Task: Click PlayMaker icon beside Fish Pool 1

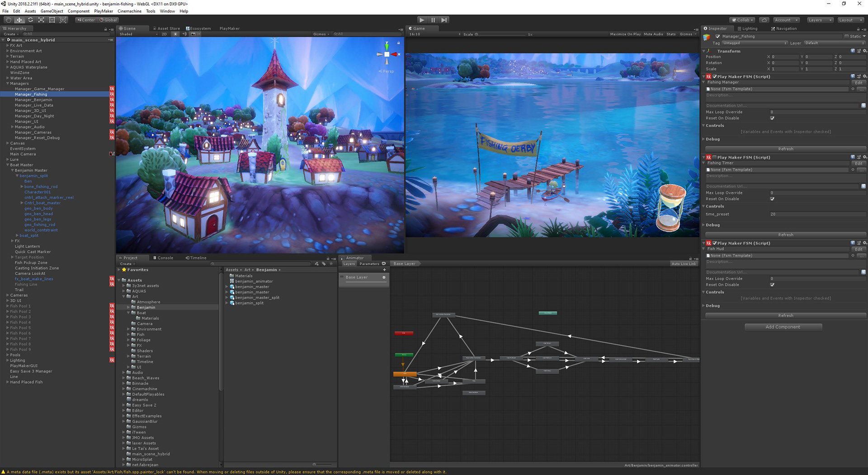Action: click(x=112, y=306)
